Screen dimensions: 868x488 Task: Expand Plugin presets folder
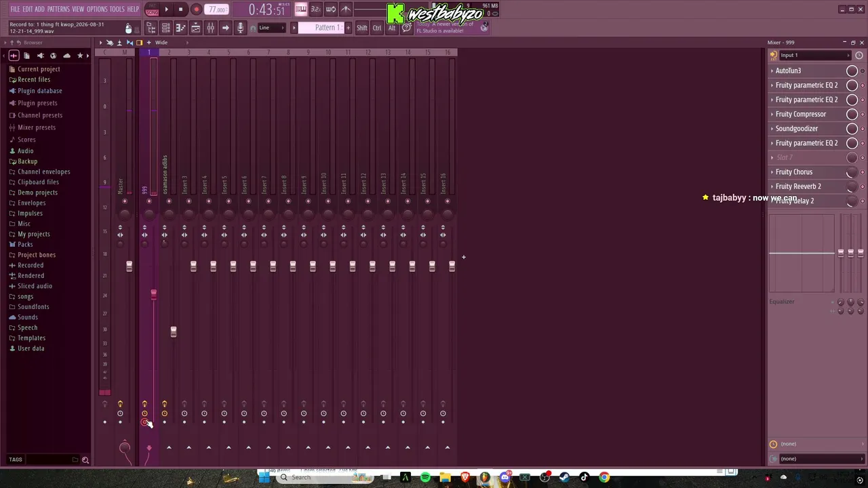coord(37,103)
